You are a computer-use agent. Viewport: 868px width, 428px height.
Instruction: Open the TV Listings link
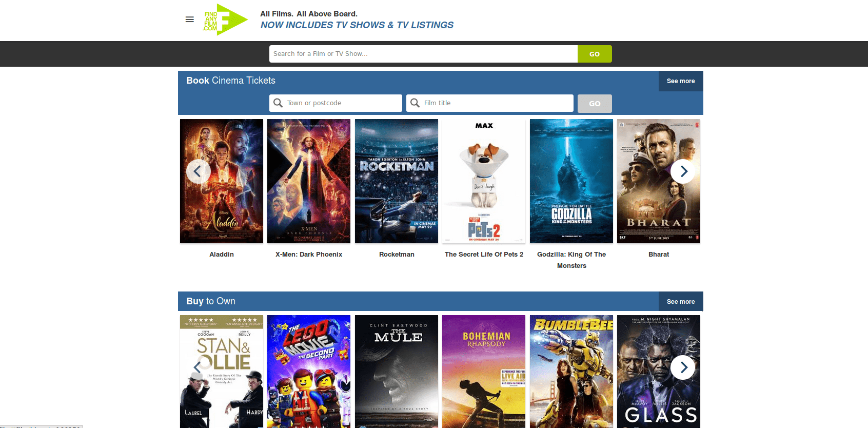(x=425, y=25)
